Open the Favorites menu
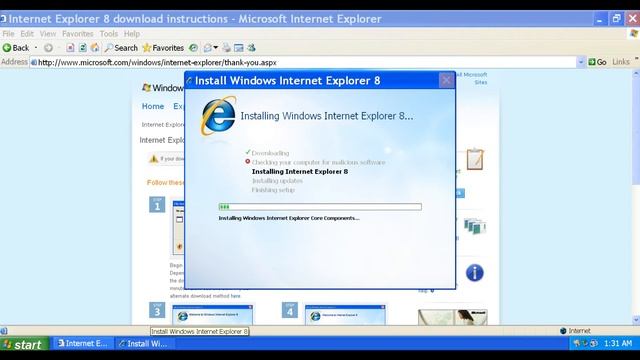Screen dimensions: 640x360 tap(78, 33)
